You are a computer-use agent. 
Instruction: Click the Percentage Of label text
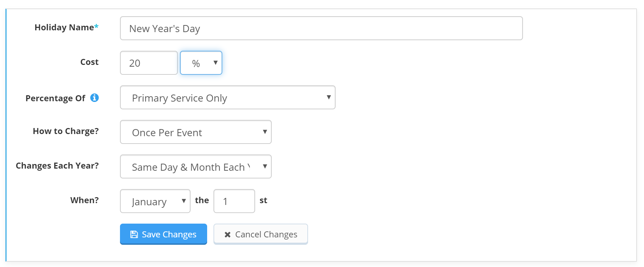pos(55,98)
